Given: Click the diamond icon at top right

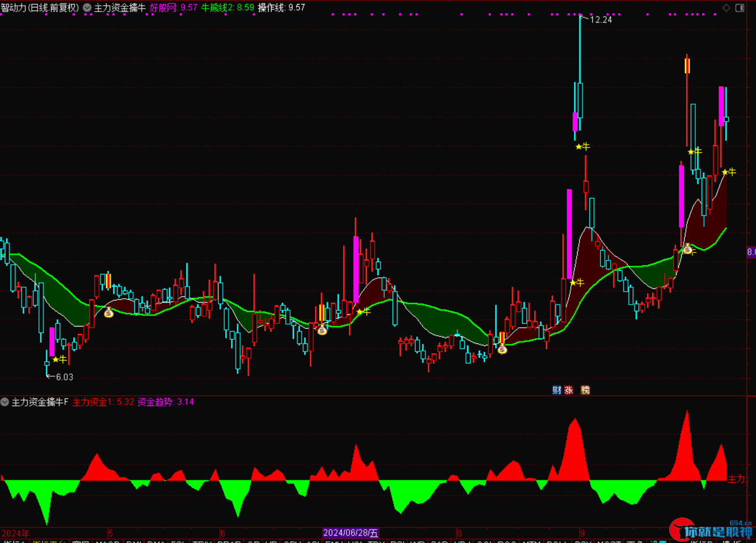Looking at the screenshot, I should point(726,8).
